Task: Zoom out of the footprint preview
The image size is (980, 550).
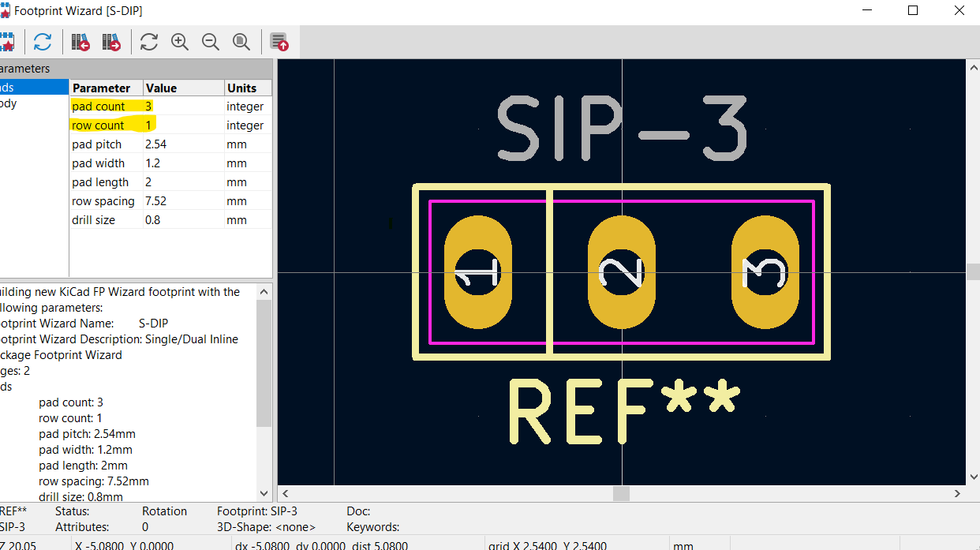Action: click(x=211, y=42)
